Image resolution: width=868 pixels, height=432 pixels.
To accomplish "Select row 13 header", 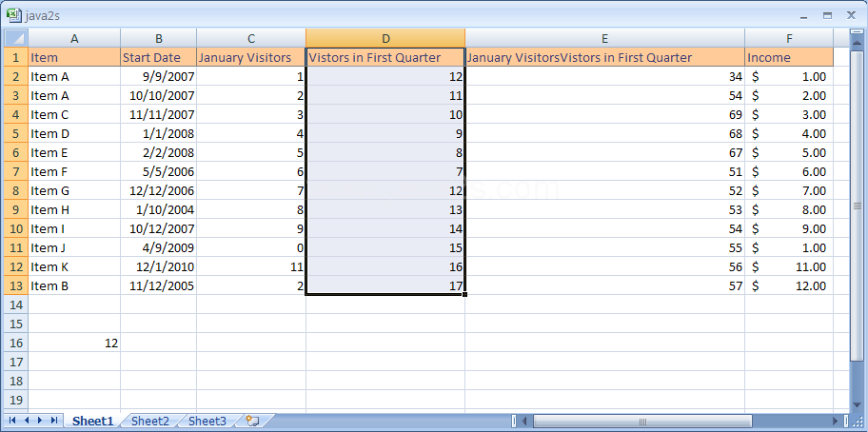I will pyautogui.click(x=16, y=285).
